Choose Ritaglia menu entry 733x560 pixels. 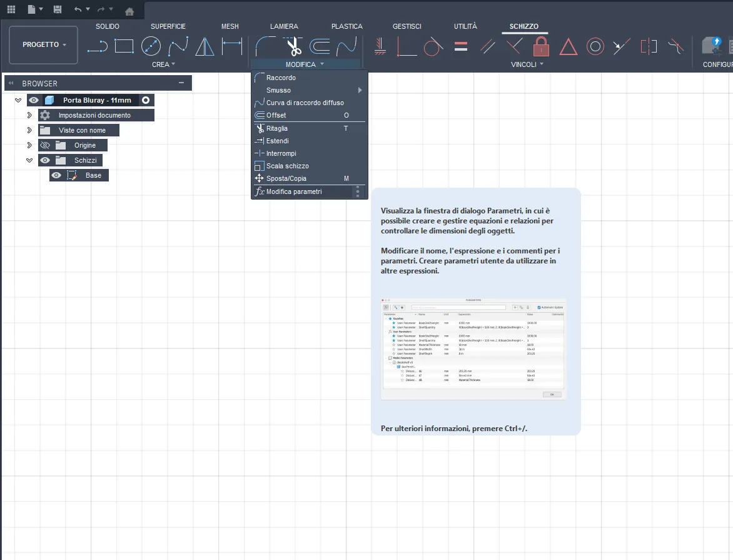309,128
